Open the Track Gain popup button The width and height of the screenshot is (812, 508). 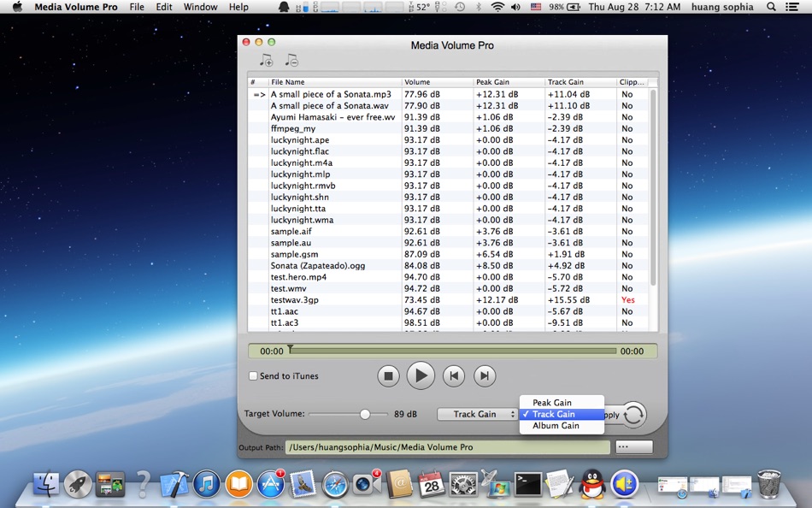(477, 414)
